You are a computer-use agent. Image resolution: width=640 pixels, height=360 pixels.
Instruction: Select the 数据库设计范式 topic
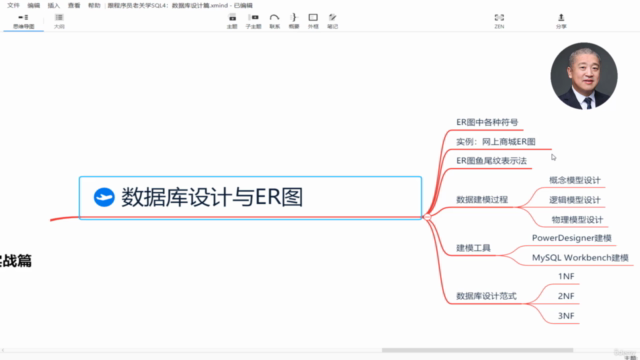click(486, 296)
